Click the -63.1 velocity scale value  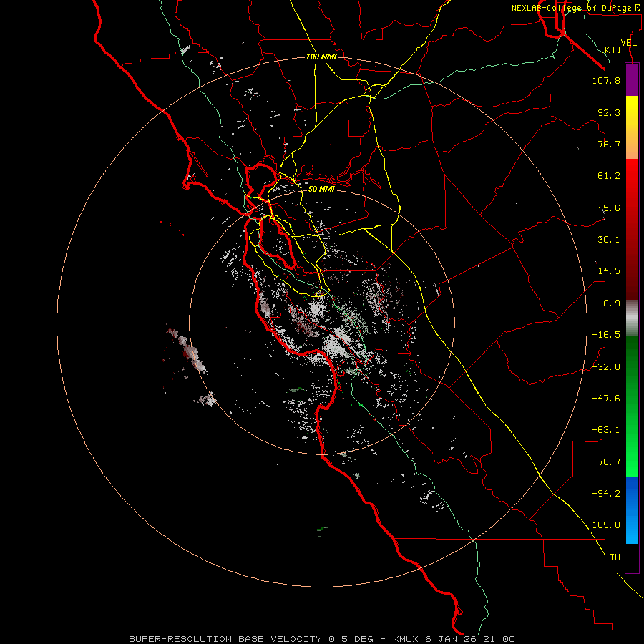[x=606, y=430]
